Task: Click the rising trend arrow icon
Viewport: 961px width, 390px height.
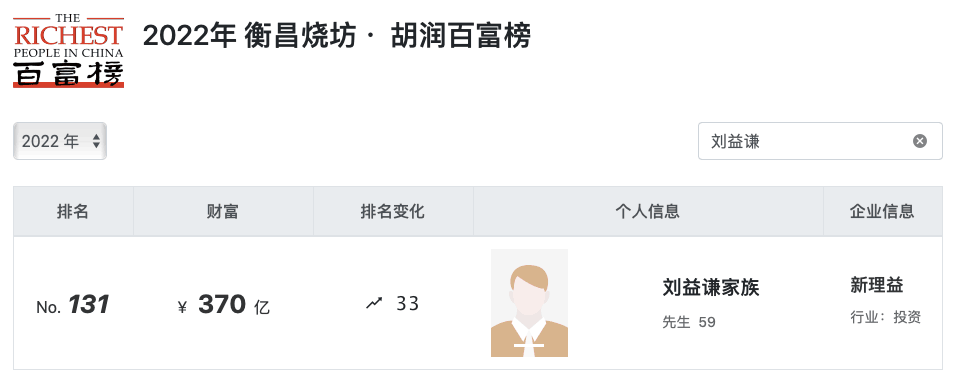Action: (374, 303)
